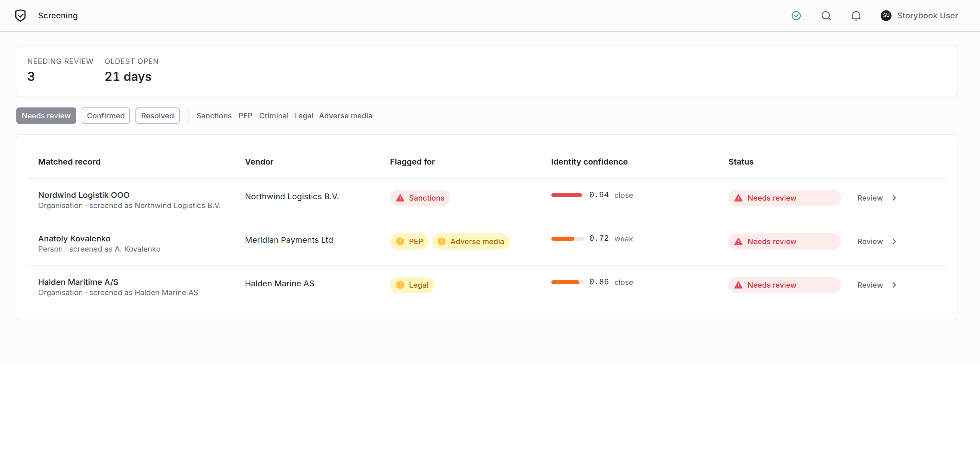Click Nordwind Logistik OOO record name
The image size is (980, 476).
tap(84, 195)
